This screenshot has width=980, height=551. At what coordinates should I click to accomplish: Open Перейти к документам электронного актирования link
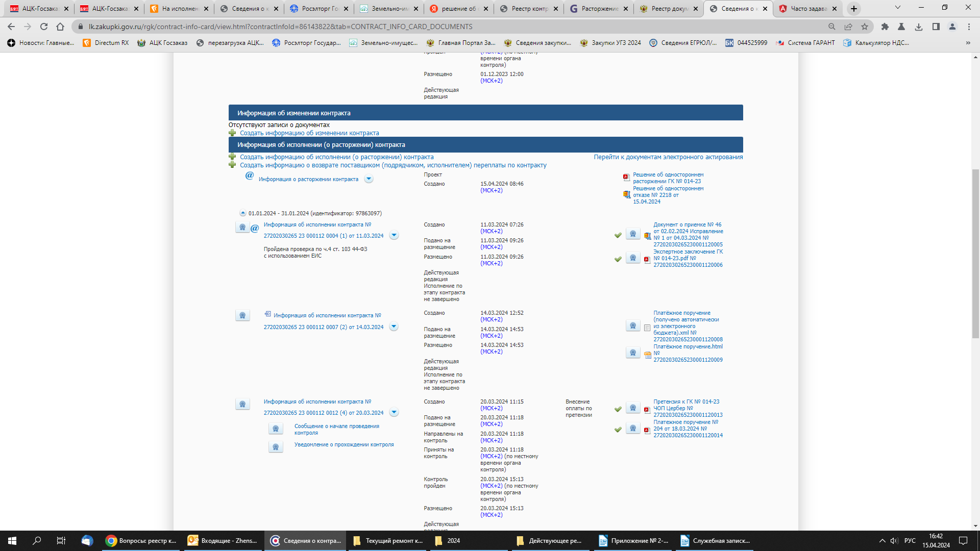(x=668, y=157)
